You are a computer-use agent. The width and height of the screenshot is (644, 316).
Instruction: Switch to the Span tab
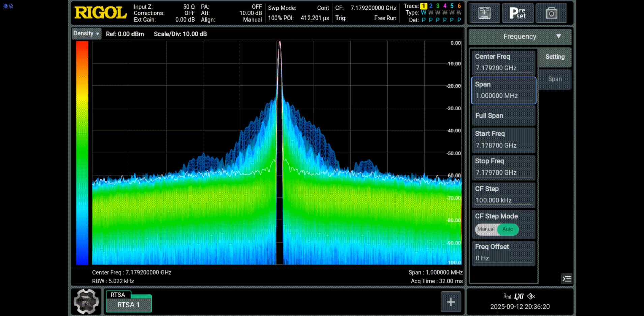click(555, 79)
